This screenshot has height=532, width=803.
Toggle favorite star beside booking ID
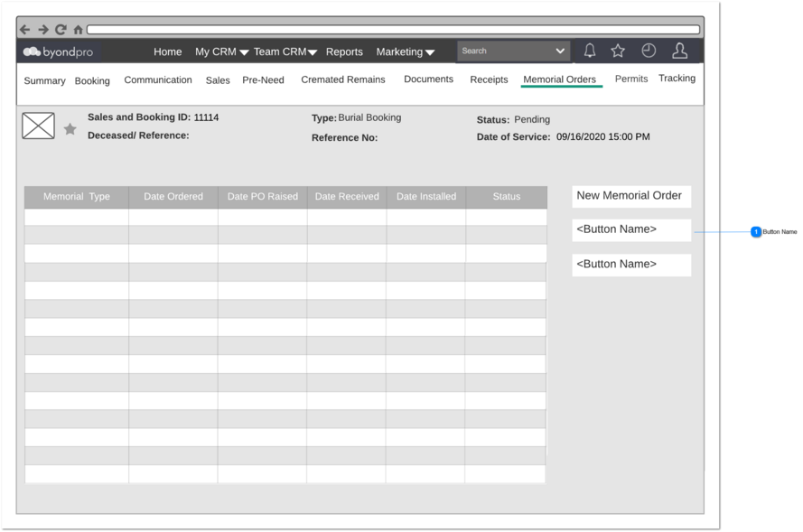coord(70,129)
